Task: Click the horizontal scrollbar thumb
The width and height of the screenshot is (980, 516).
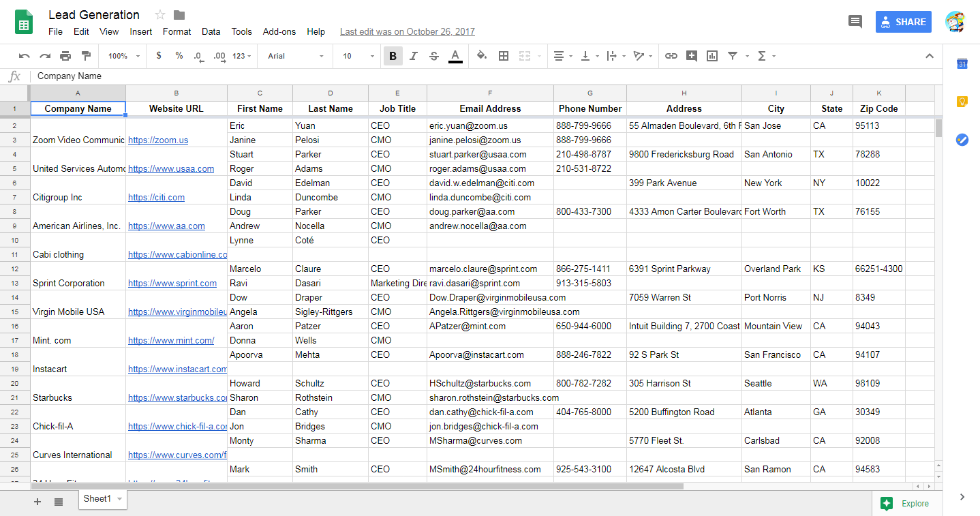Action: (356, 487)
